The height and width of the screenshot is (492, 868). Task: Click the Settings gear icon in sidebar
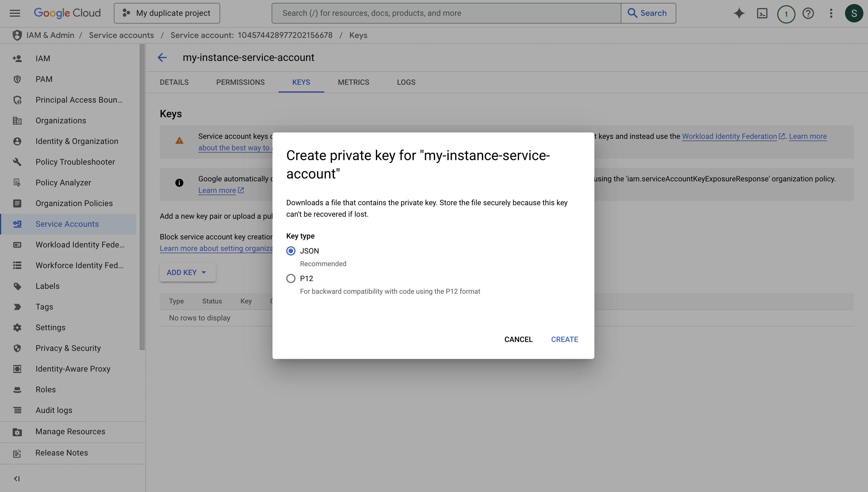(17, 327)
